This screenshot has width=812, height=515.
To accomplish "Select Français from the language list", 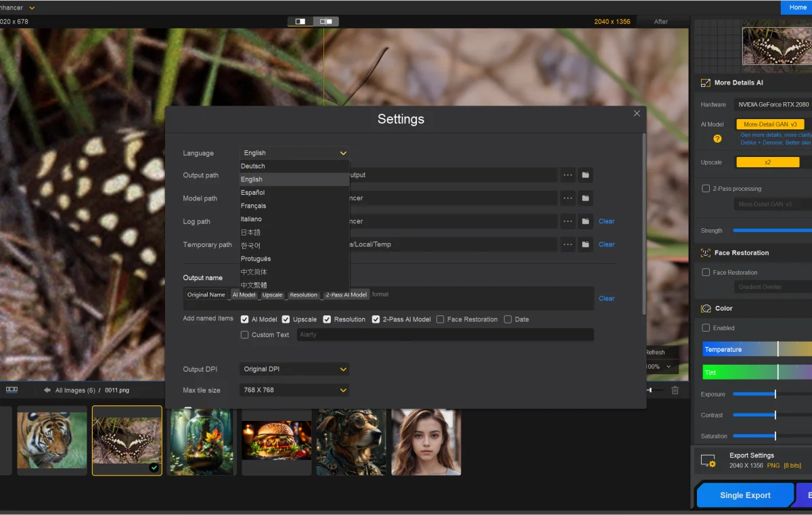I will 254,206.
